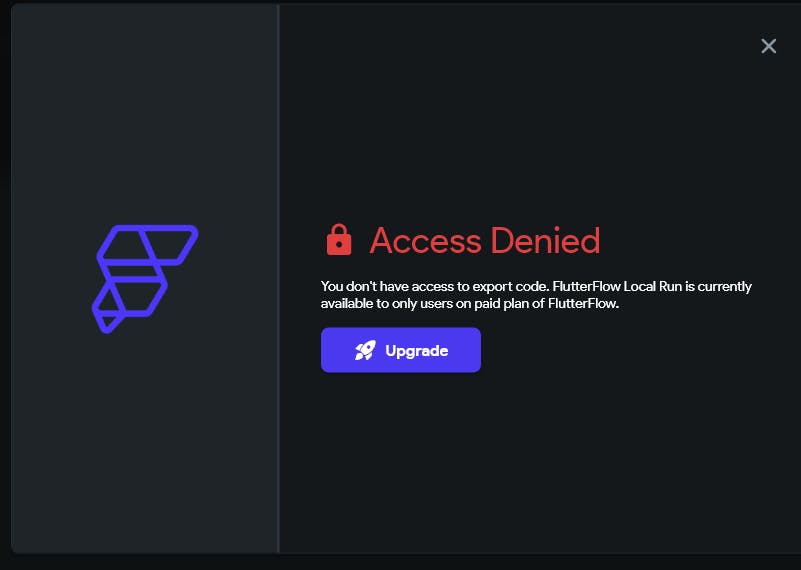Viewport: 801px width, 570px height.
Task: Click the purple FlutterFlow logo
Action: tap(145, 278)
